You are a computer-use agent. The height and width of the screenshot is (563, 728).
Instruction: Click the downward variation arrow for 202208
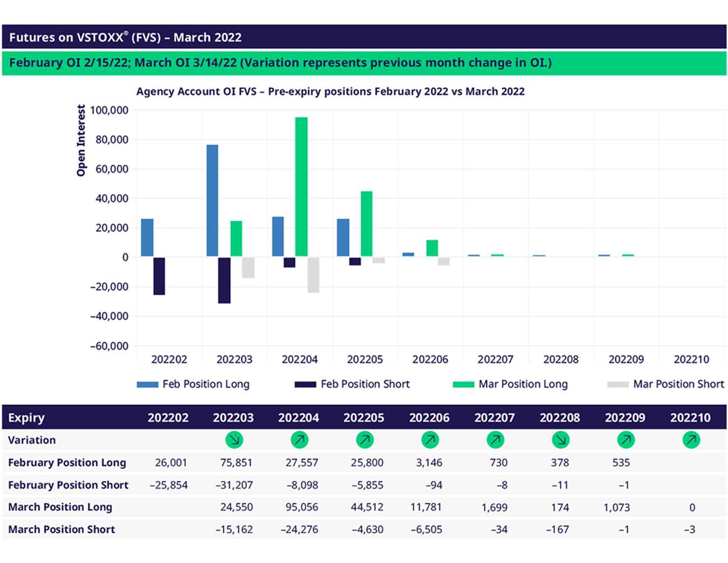click(x=561, y=440)
